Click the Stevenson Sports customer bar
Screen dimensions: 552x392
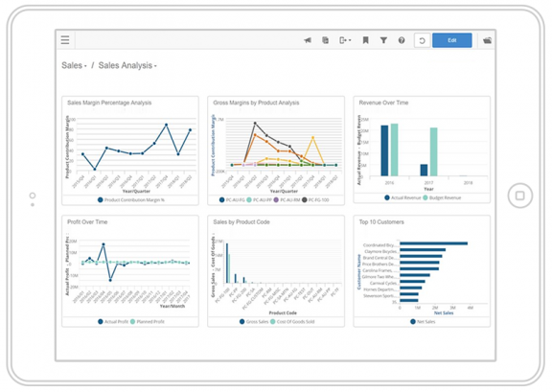pyautogui.click(x=409, y=294)
